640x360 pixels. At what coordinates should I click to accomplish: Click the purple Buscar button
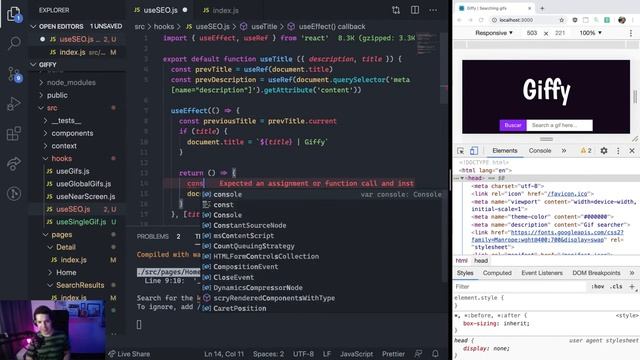pos(513,125)
